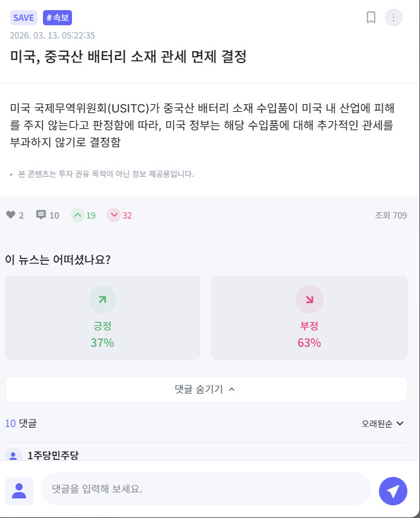Bookmark this article with the bookmark icon
The width and height of the screenshot is (420, 518).
(x=371, y=17)
